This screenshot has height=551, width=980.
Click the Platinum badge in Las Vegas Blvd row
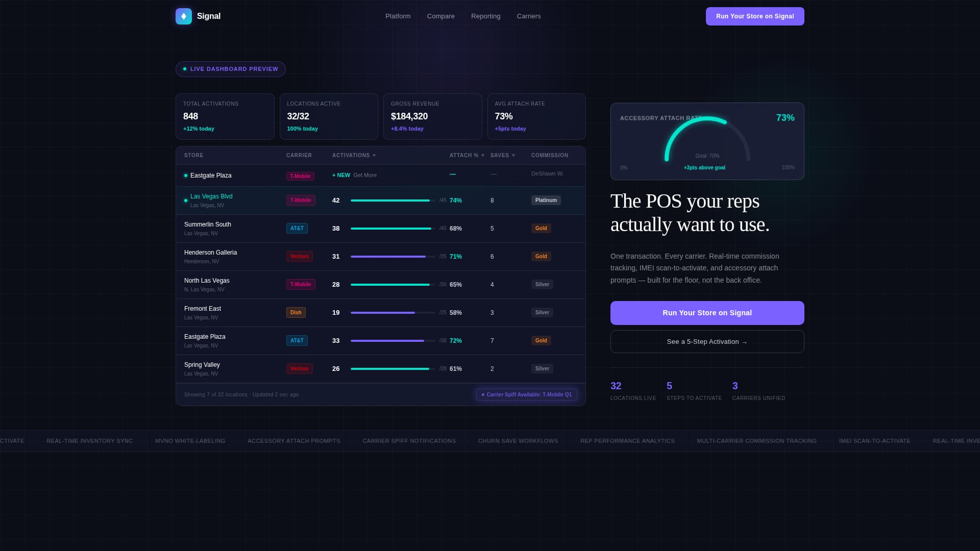pyautogui.click(x=546, y=200)
